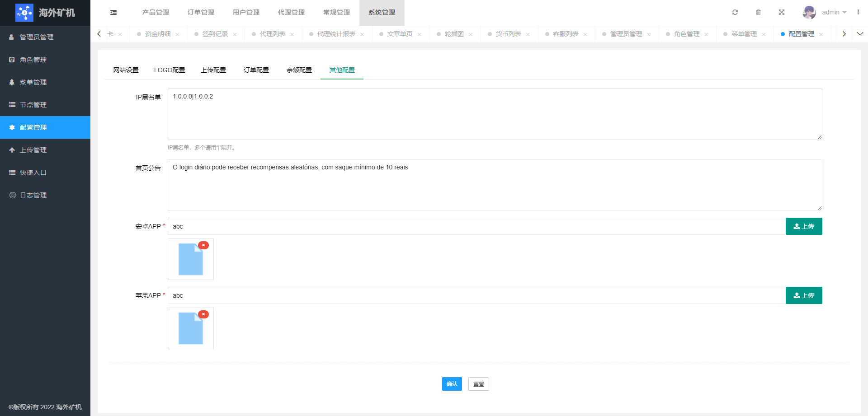Click into the IP黑名单 text area

tap(495, 114)
